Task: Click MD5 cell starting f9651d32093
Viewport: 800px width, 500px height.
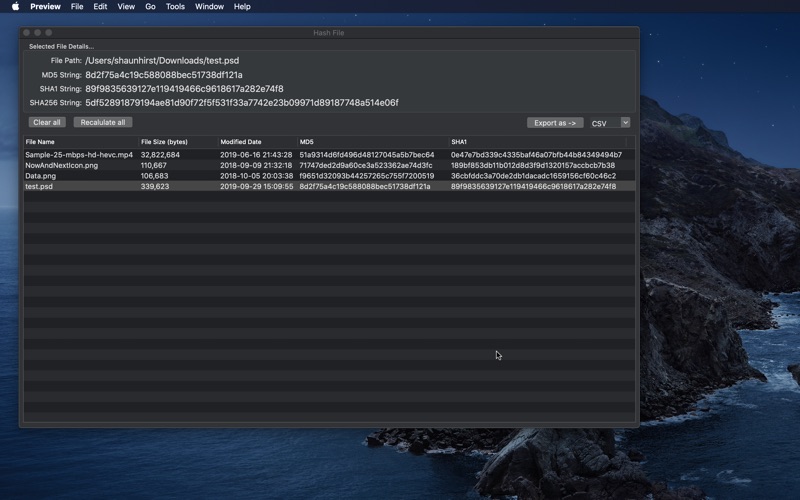Action: coord(367,176)
